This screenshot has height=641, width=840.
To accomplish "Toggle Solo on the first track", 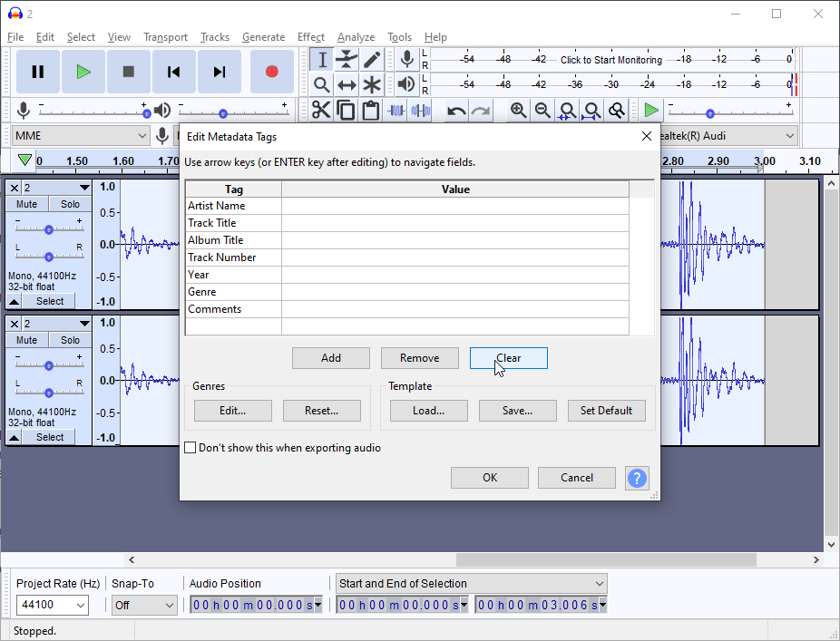I will 70,204.
